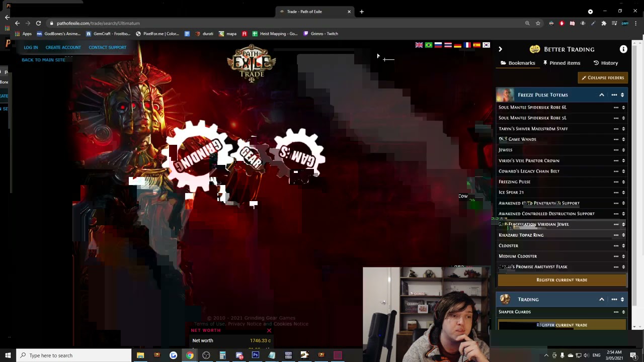Open options for Taryn's Shiver Maelström Staff
Screen dimensions: 644x362
[x=616, y=129]
